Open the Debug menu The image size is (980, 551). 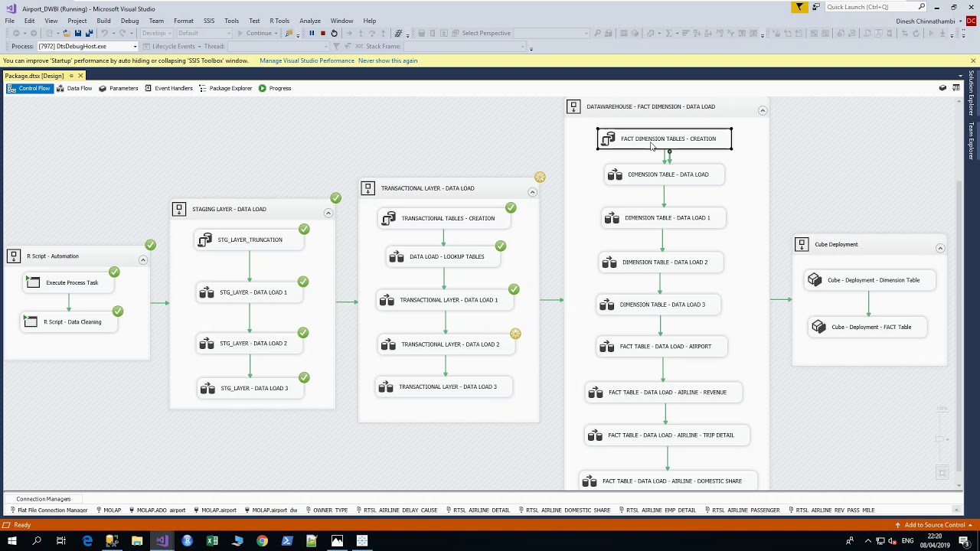point(129,21)
